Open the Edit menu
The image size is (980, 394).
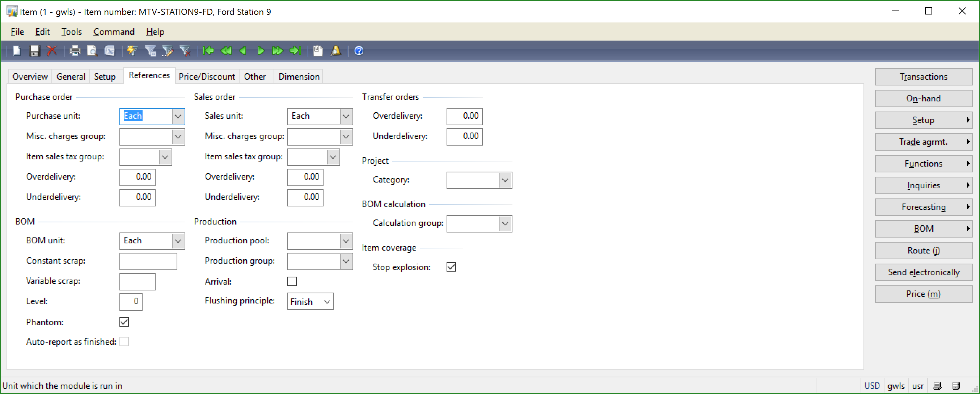tap(43, 32)
